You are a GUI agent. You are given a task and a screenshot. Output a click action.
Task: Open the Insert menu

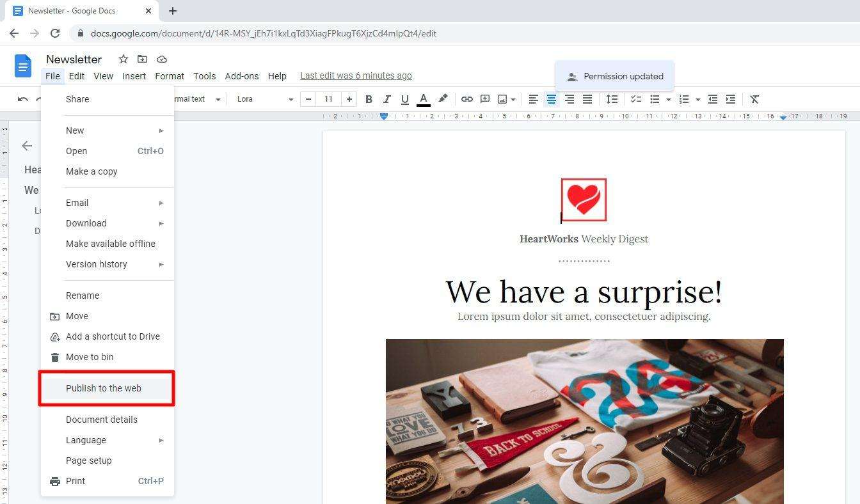click(134, 75)
